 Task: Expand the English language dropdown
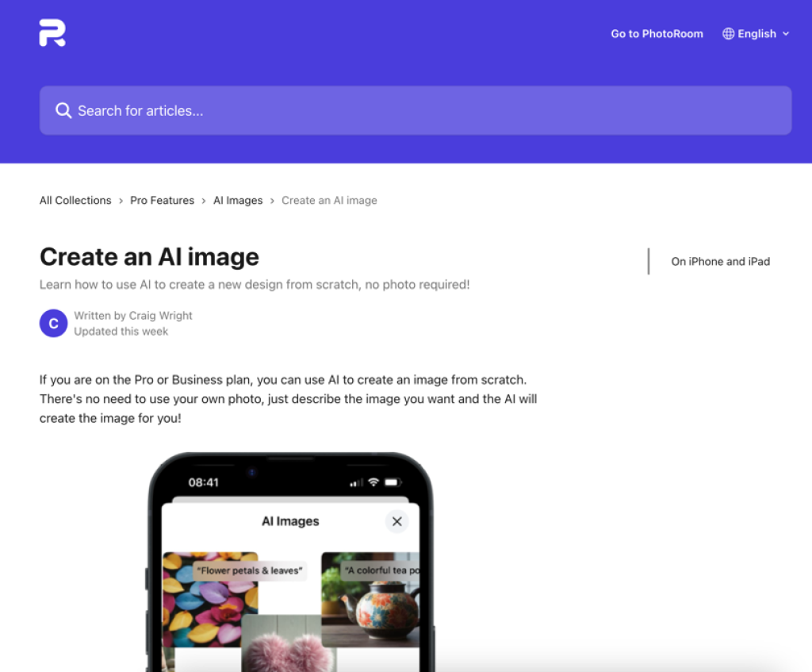(756, 34)
